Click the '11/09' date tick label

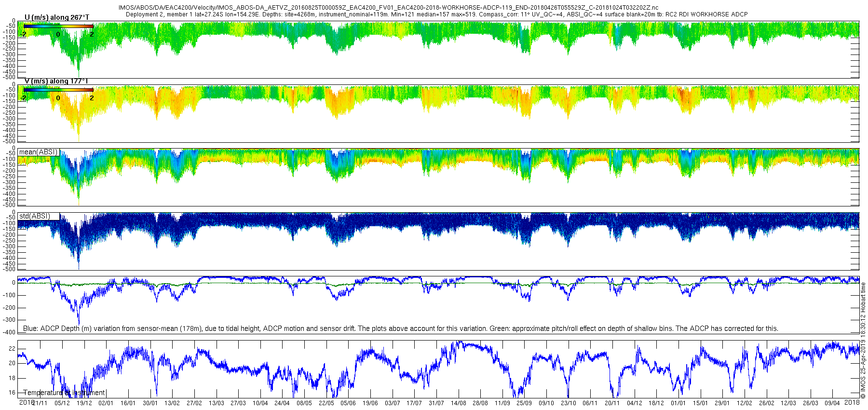502,403
